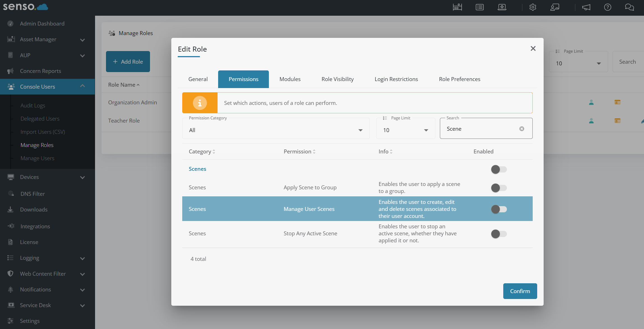Open the Login Restrictions tab

point(396,79)
